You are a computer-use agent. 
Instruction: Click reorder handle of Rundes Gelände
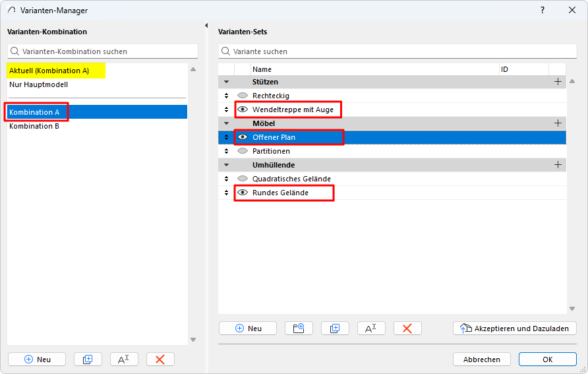click(227, 193)
